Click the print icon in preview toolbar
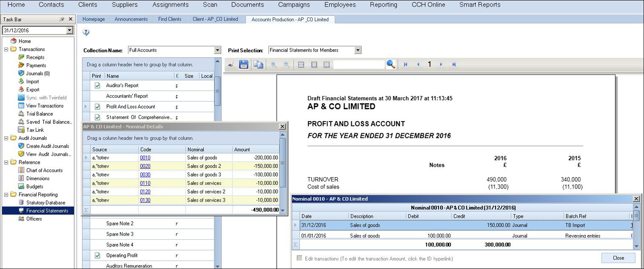Screen dimensions: 644x269 click(231, 65)
